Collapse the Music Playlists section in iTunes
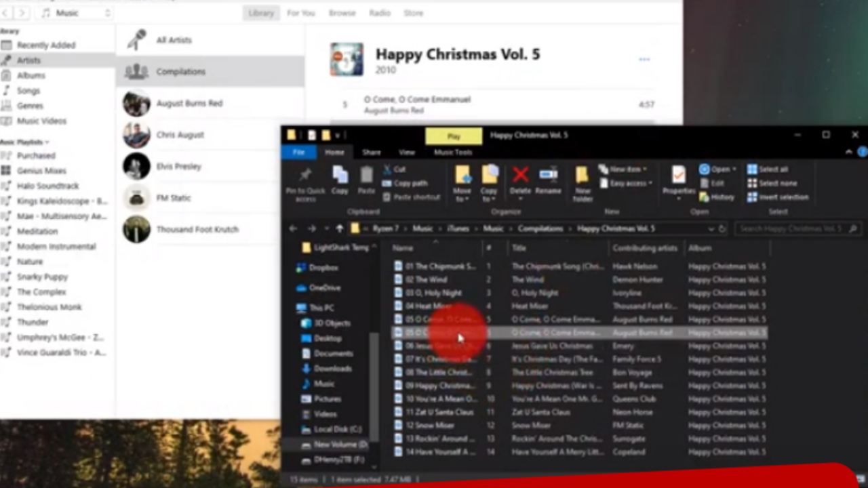Screen dimensions: 868x488 pos(47,142)
